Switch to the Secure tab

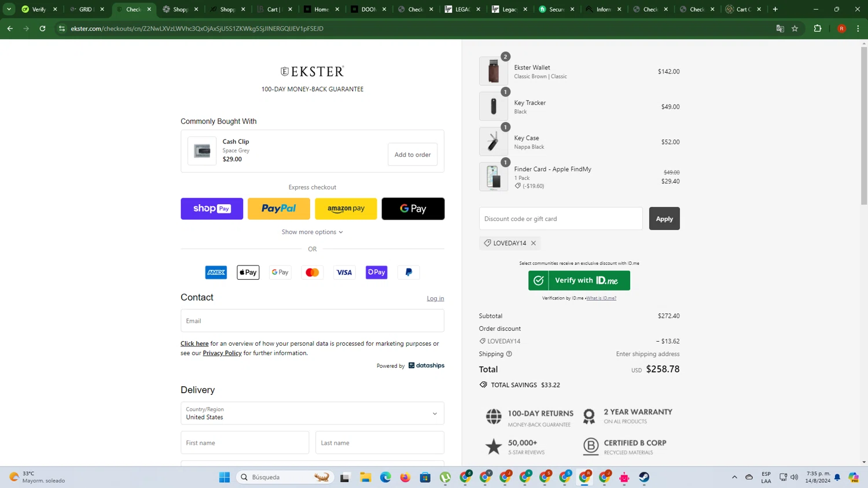(x=557, y=9)
